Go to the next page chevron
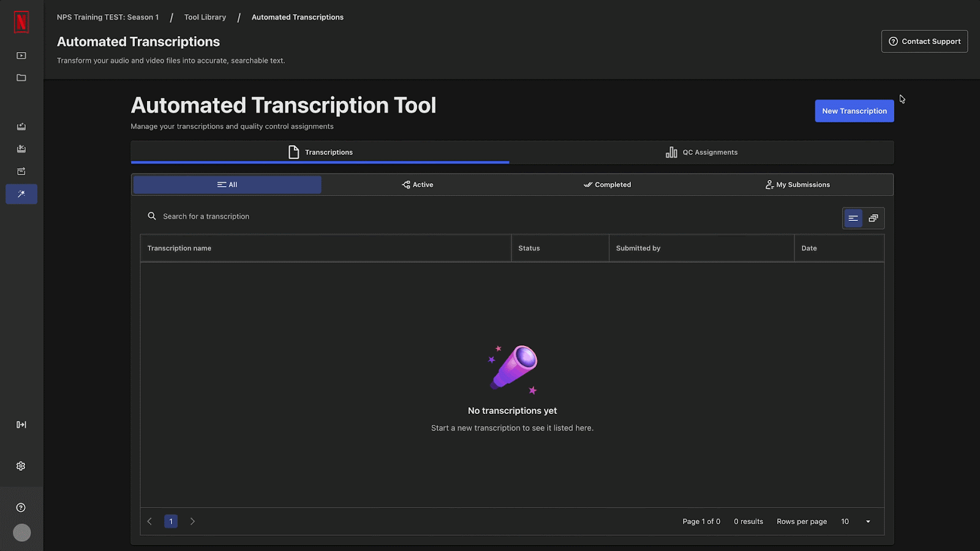Viewport: 980px width, 551px height. pyautogui.click(x=192, y=522)
